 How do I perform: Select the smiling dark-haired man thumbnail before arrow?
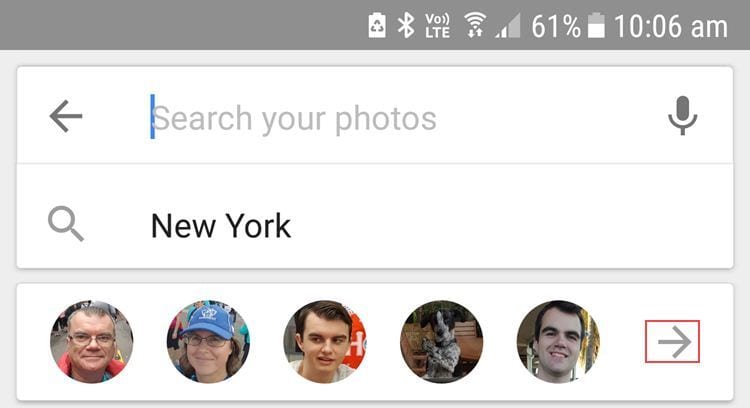(558, 342)
